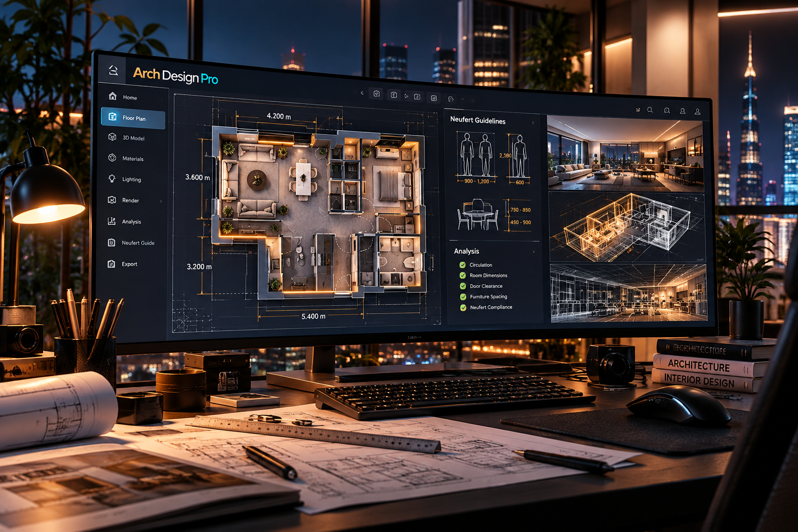Open the chat bubble icon beside search

(667, 111)
